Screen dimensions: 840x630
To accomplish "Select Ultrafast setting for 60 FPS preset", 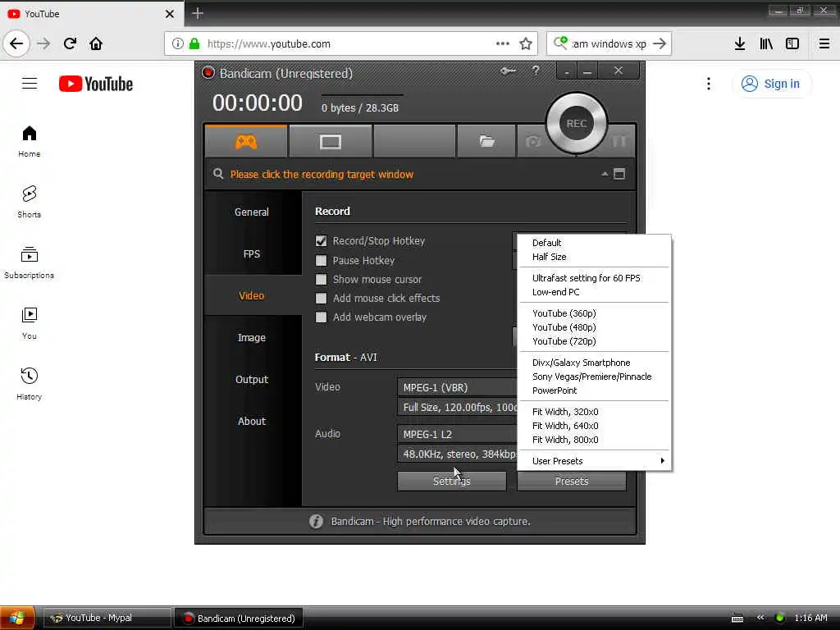I will coord(594,278).
